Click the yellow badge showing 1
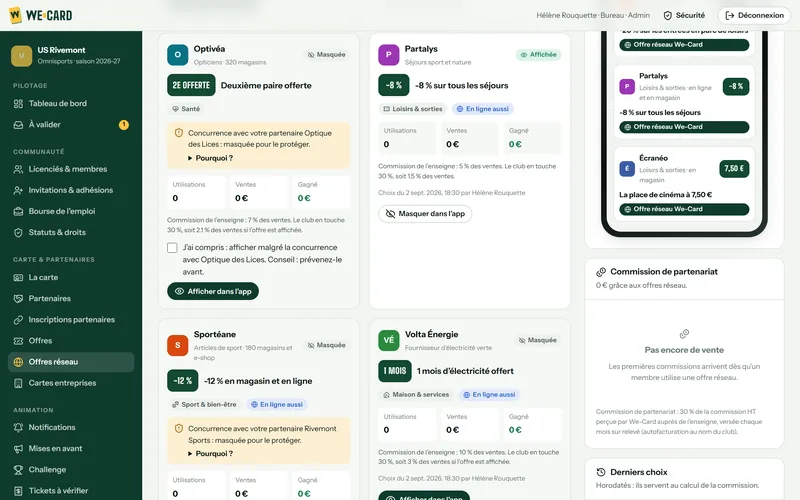This screenshot has width=800, height=500. (123, 124)
